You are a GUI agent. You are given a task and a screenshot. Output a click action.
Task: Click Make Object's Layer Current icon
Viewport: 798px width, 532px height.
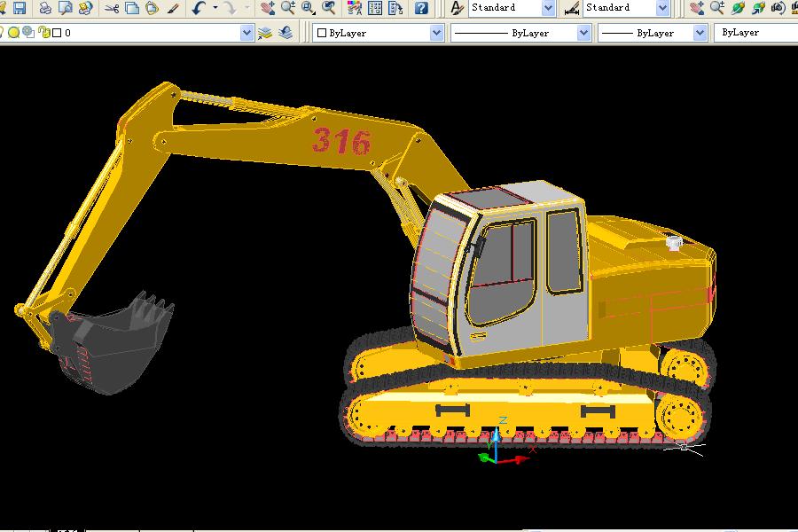coord(265,33)
